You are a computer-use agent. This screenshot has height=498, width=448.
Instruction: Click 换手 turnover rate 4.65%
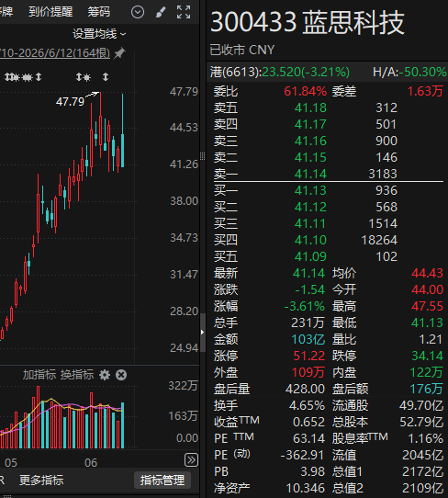tap(307, 405)
